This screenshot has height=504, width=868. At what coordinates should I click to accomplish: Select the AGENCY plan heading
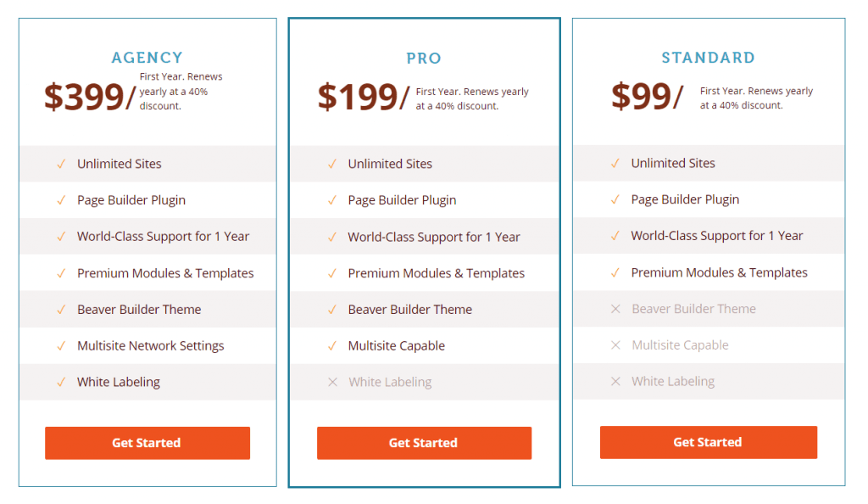pyautogui.click(x=147, y=58)
